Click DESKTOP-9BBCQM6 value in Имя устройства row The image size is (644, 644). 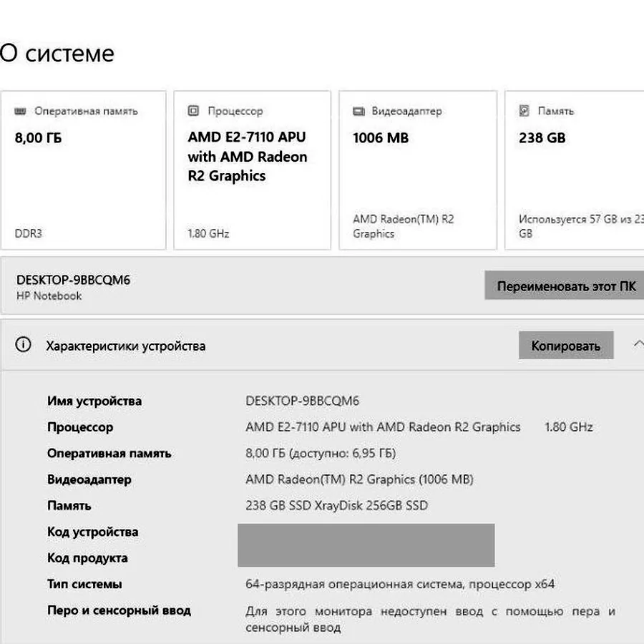(302, 401)
